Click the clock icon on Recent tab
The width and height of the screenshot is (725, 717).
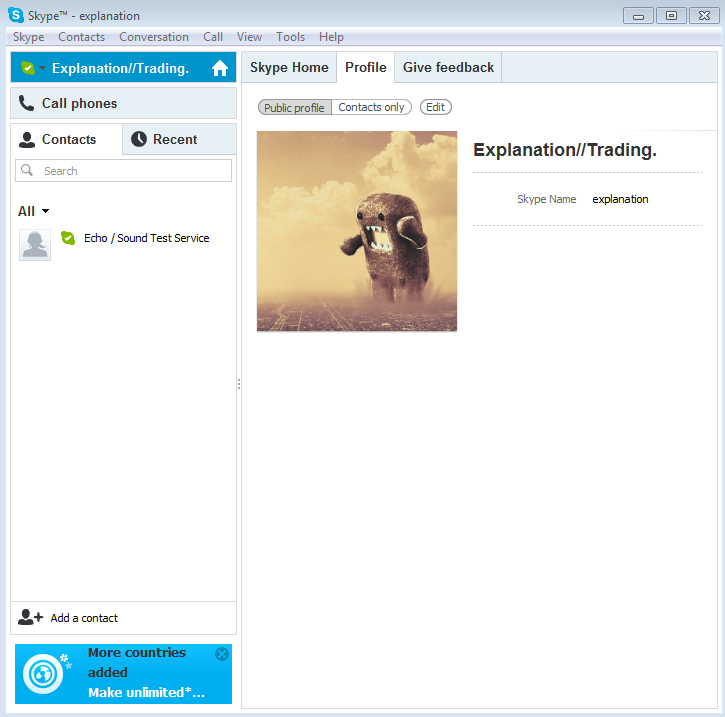click(x=139, y=139)
